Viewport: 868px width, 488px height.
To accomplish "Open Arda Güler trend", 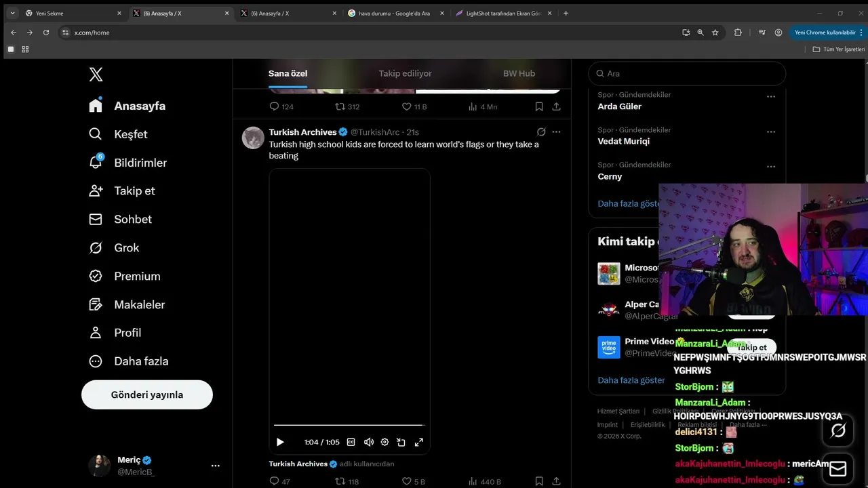I will coord(619,106).
